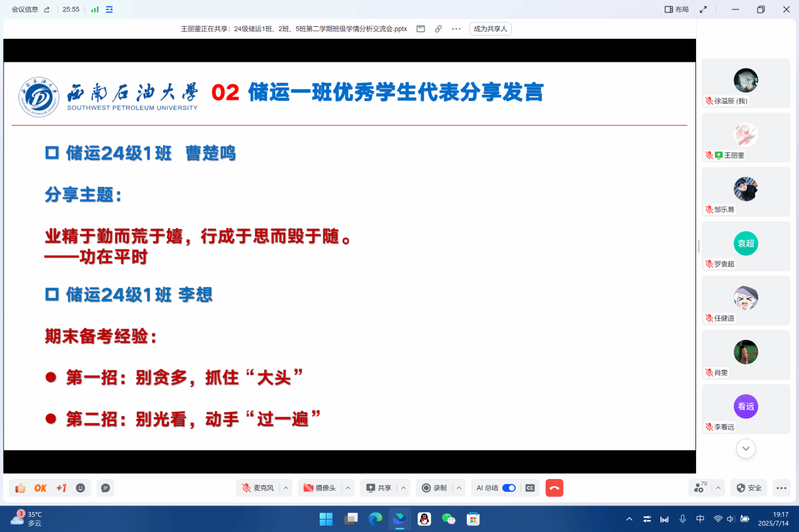799x532 pixels.
Task: Open the participants list icon
Action: (x=700, y=488)
